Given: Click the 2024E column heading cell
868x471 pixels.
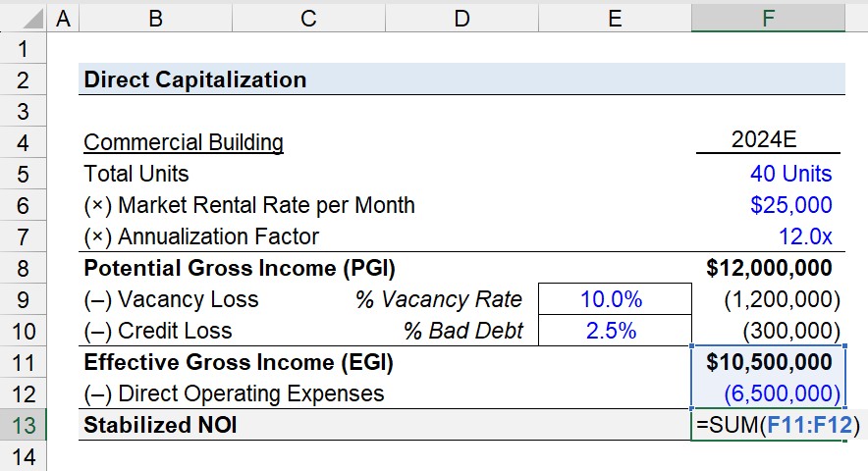Looking at the screenshot, I should (x=769, y=139).
